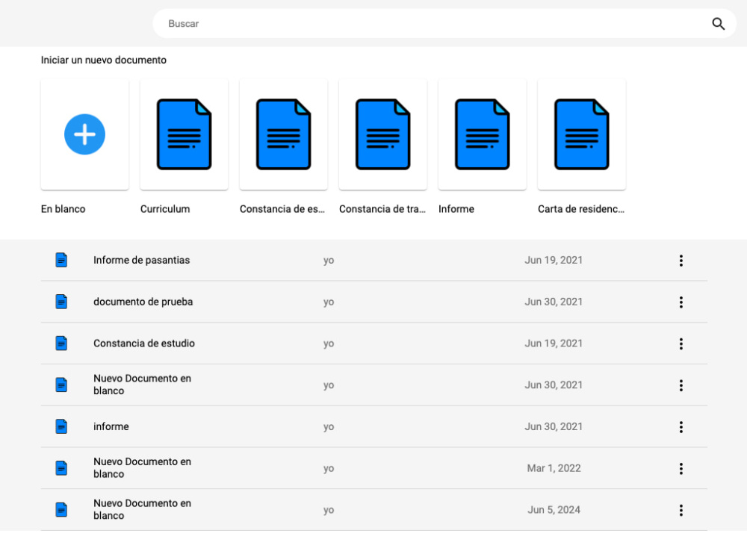Screen dimensions: 747x560
Task: Open Nuevo Documento en blanco dated Jun 30, 2021
Action: [x=142, y=385]
